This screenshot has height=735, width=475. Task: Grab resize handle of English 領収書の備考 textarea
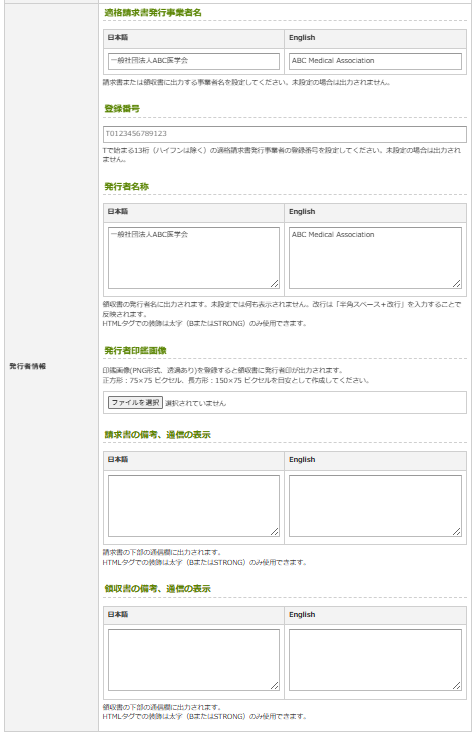pos(457,686)
